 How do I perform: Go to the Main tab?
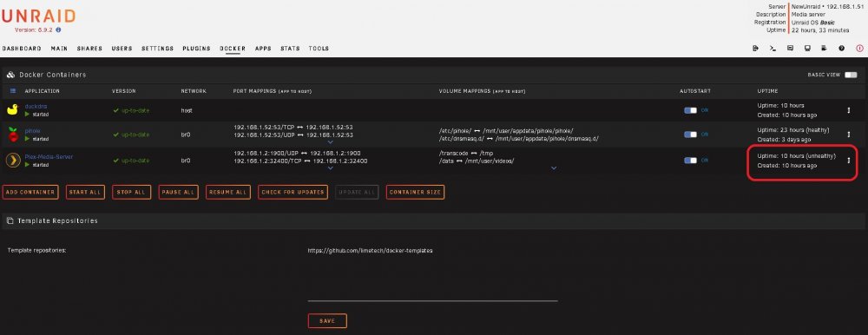[59, 49]
